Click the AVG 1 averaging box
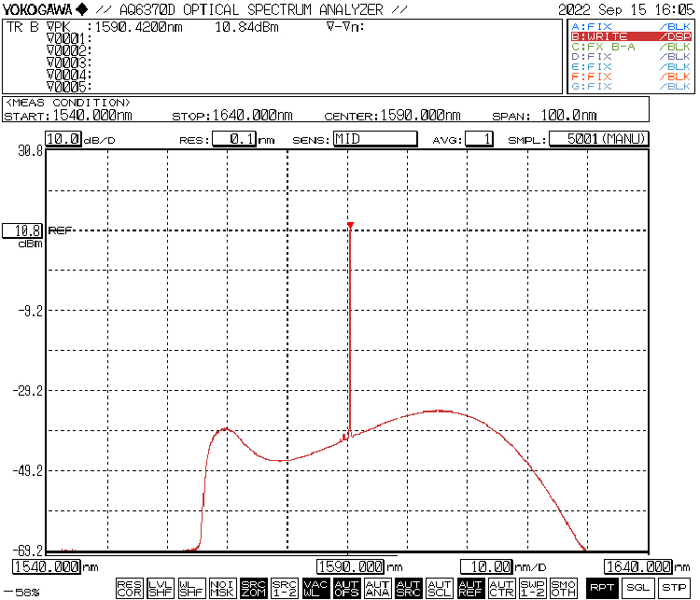 479,139
